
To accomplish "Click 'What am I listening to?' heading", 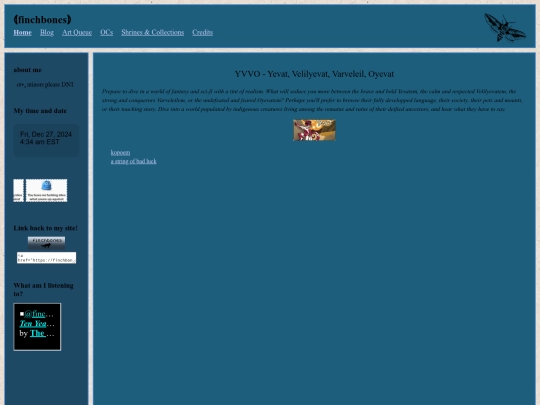I will (x=43, y=290).
